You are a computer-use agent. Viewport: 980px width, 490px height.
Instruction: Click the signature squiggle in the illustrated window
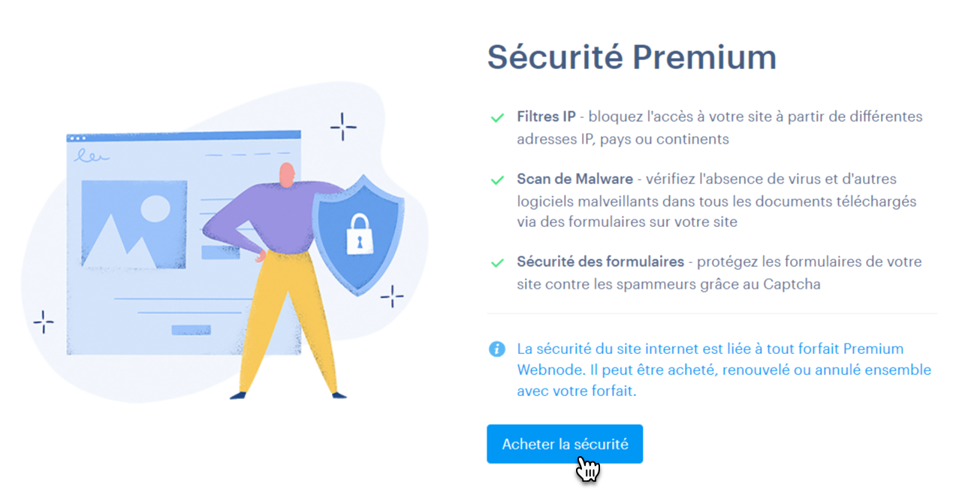(90, 157)
